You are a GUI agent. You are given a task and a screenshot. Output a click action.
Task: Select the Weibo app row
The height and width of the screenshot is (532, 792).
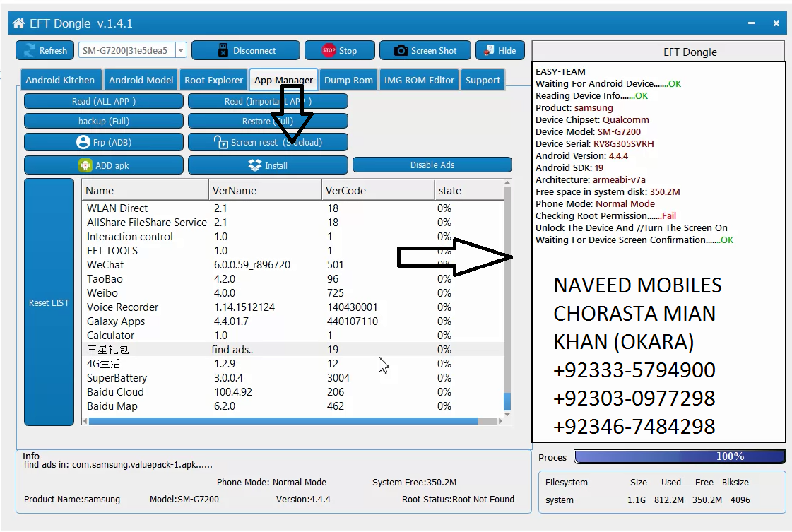coord(292,293)
